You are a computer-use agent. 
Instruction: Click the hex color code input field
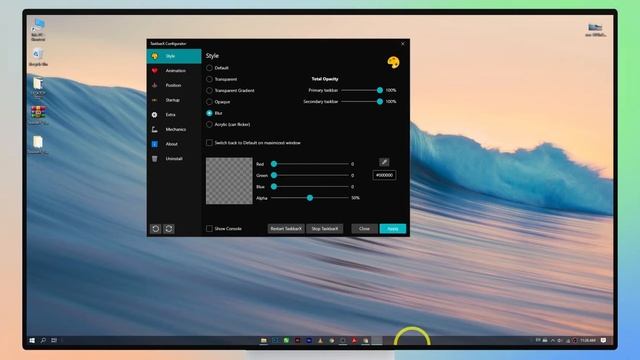[x=384, y=175]
